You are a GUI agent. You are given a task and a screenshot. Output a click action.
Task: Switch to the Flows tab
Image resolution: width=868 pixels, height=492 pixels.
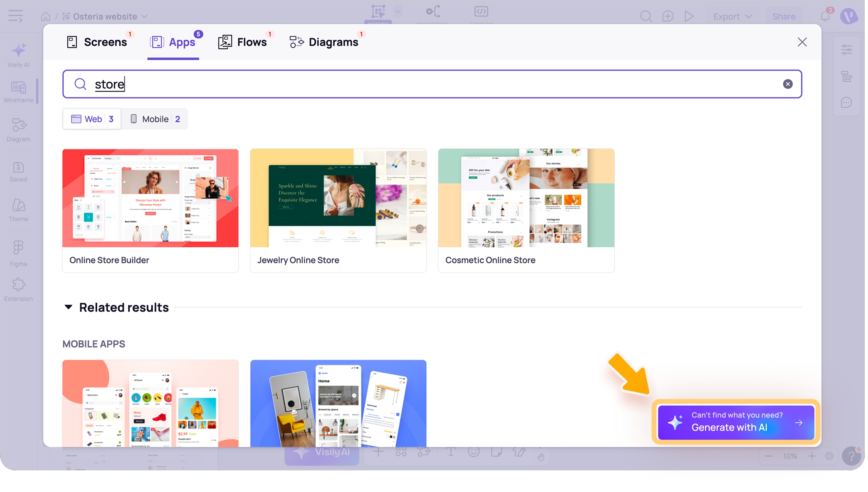(243, 42)
